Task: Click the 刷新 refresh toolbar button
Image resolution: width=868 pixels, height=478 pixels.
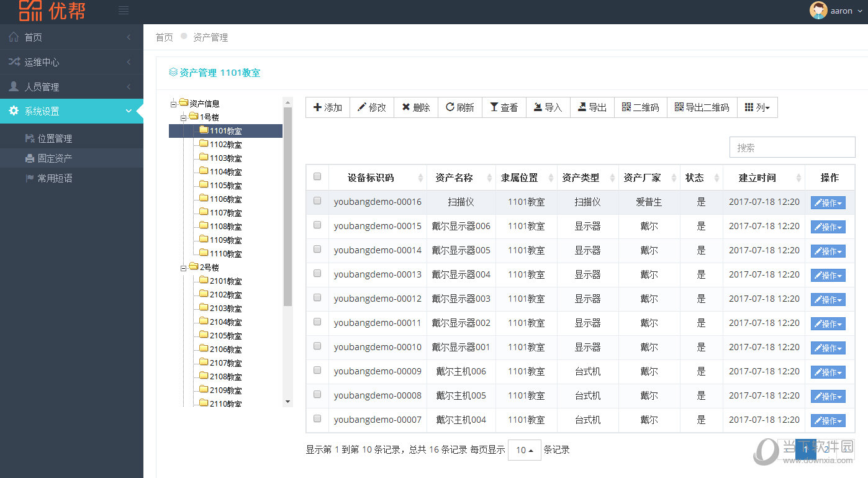Action: click(x=460, y=107)
